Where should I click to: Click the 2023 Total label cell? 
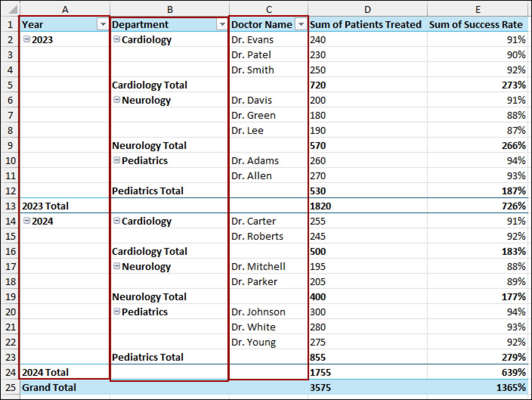pos(45,206)
